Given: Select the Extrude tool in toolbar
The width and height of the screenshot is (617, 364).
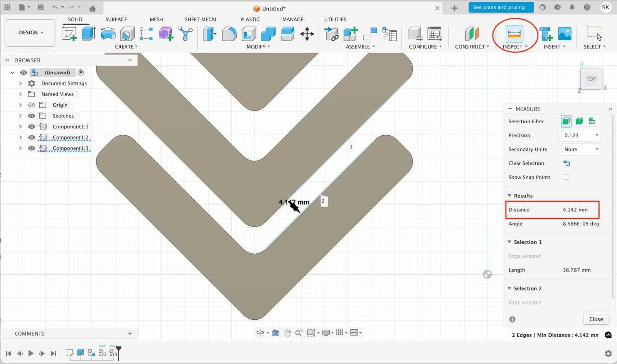Looking at the screenshot, I should pos(88,34).
